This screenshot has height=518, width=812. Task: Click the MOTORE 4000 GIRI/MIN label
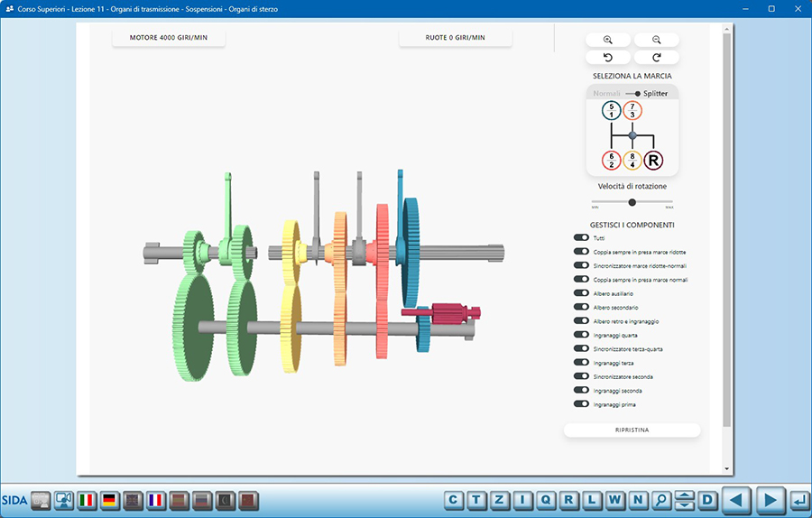pos(169,38)
